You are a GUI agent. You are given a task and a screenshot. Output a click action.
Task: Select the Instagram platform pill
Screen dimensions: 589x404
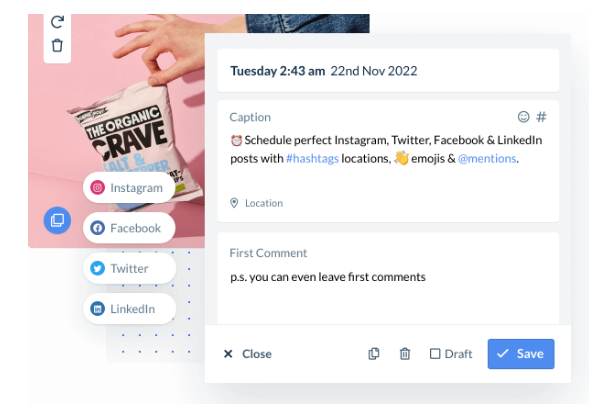pyautogui.click(x=129, y=187)
